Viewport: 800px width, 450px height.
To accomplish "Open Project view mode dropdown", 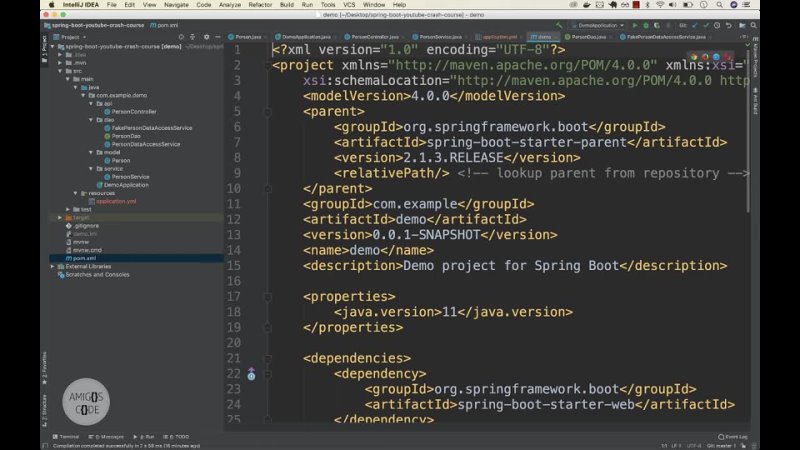I will [x=70, y=37].
